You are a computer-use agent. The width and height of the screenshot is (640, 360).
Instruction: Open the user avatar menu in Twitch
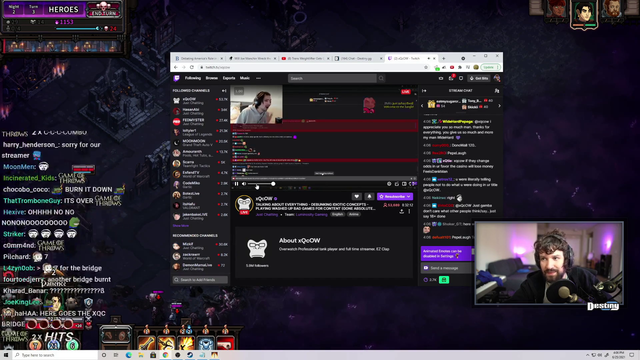[x=497, y=78]
